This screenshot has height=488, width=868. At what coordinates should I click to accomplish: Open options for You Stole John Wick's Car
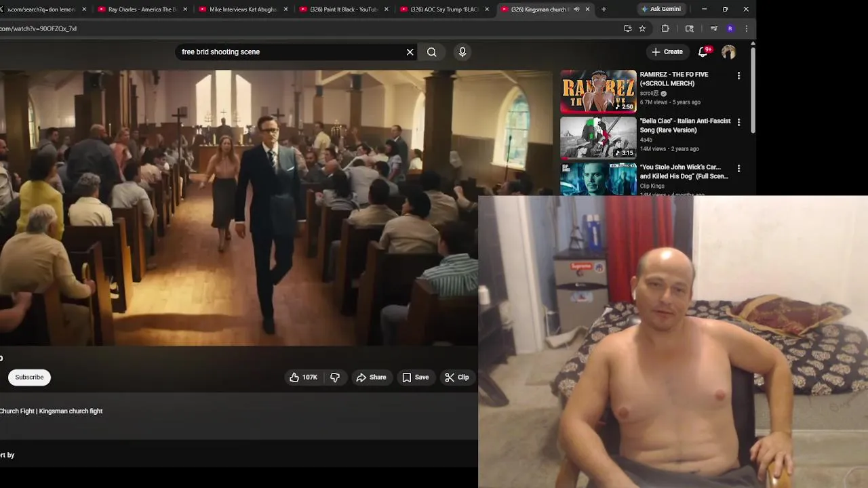(738, 168)
